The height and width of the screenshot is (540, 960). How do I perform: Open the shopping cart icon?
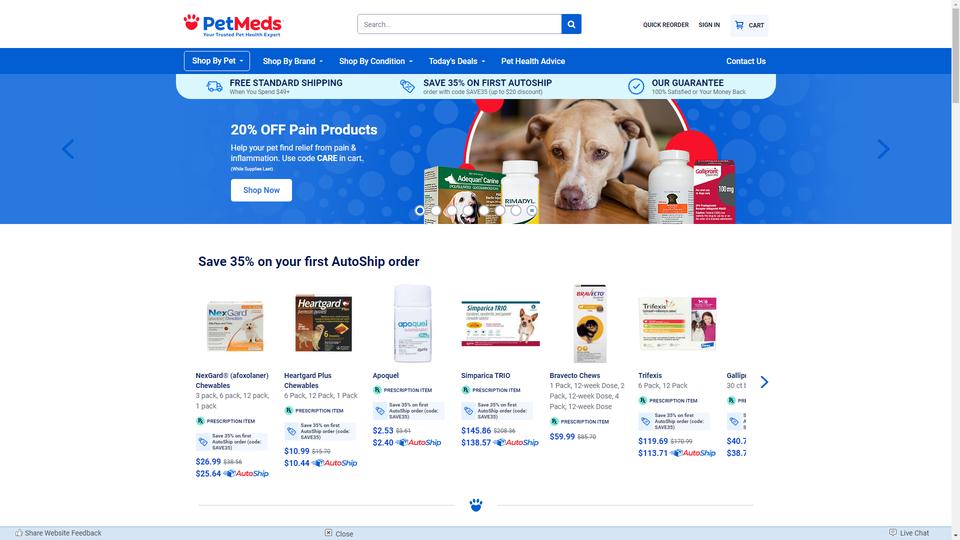tap(739, 25)
